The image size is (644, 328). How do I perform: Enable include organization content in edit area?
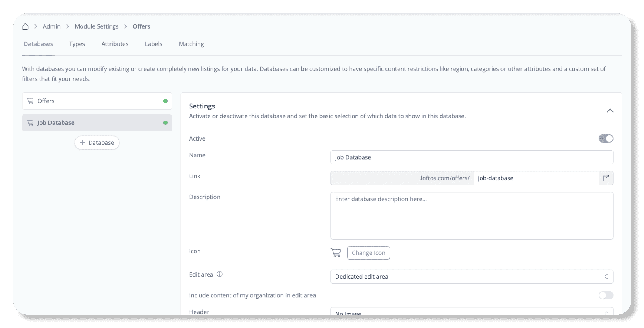click(606, 295)
